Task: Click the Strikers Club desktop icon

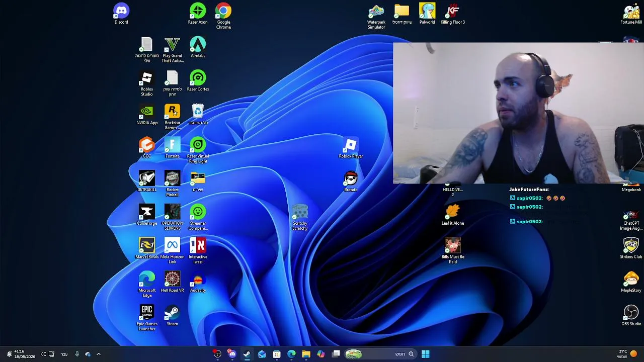Action: click(x=631, y=248)
